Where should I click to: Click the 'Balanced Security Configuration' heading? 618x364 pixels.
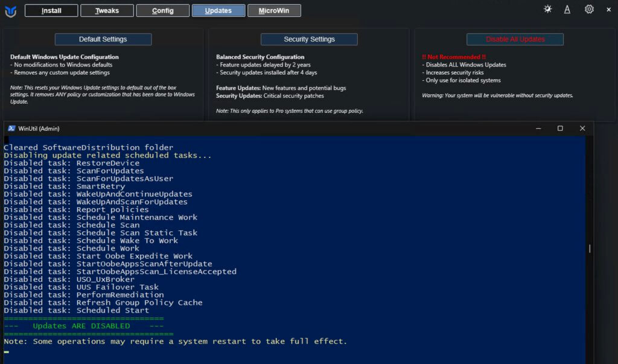tap(260, 57)
